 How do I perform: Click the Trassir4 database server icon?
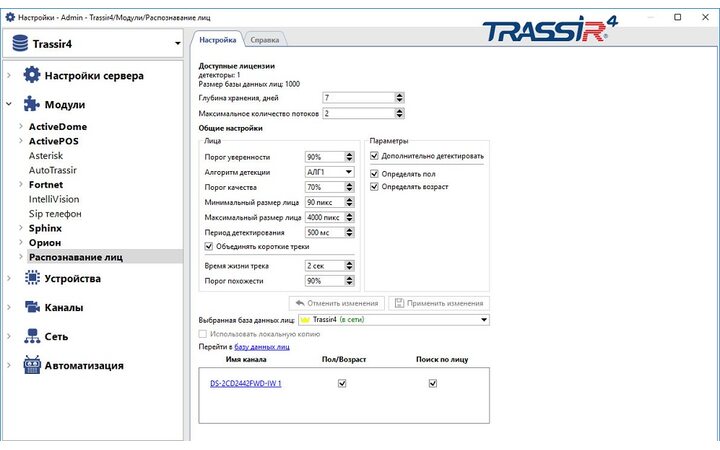point(20,44)
